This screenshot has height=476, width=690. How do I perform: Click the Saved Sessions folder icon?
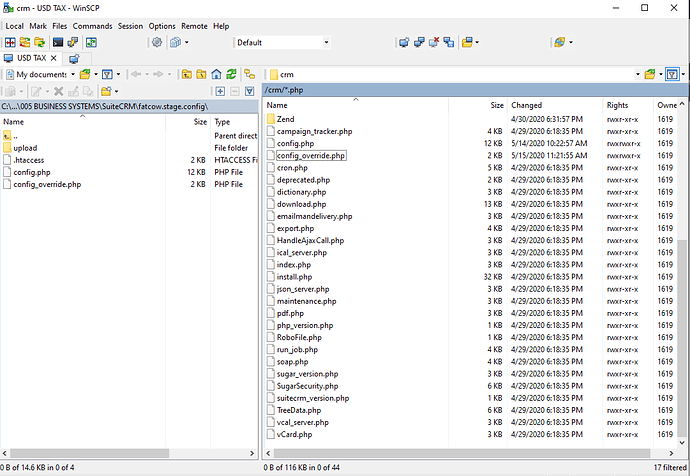coord(467,42)
